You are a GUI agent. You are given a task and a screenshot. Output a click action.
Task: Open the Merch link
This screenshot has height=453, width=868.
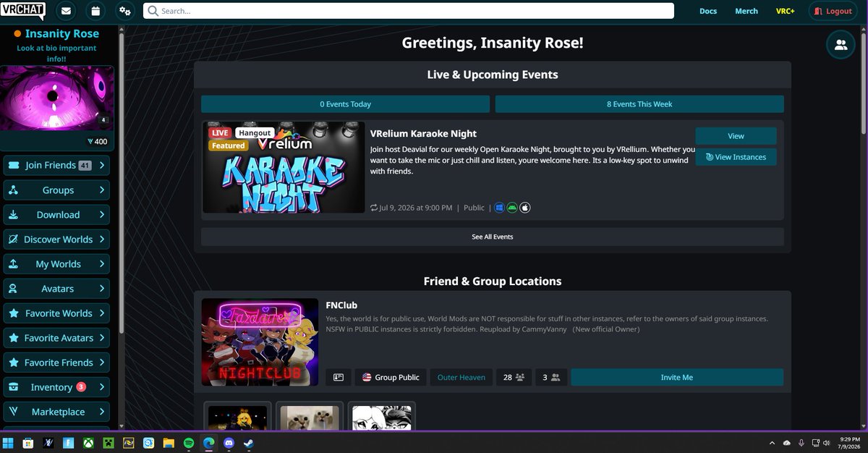(x=746, y=11)
